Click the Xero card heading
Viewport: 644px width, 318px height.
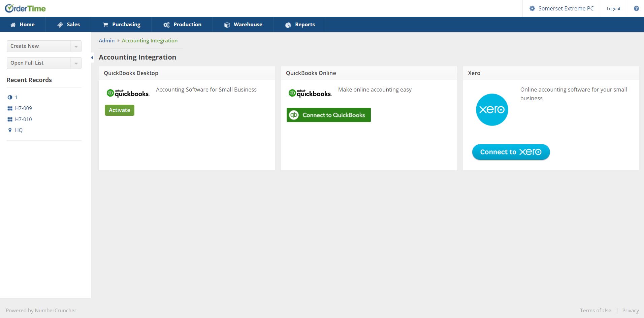coord(474,73)
